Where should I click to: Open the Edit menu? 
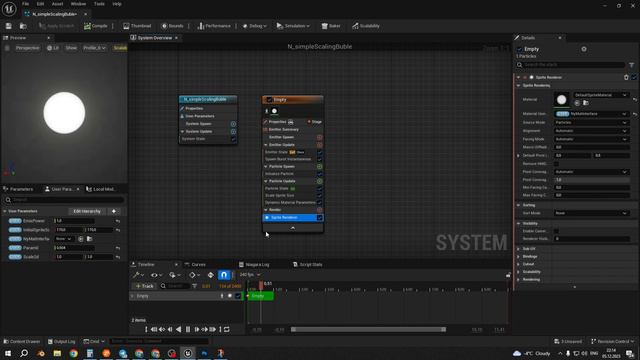coord(40,4)
